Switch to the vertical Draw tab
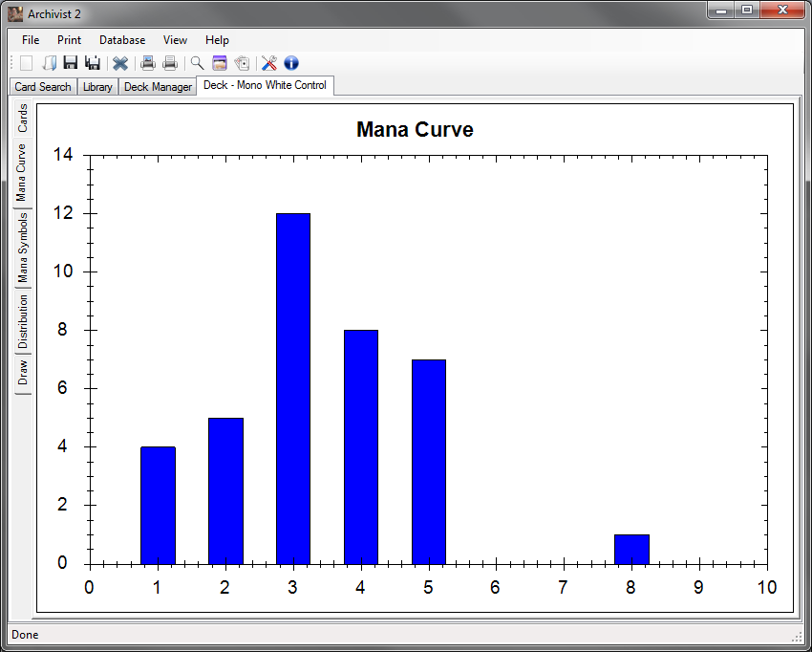Viewport: 812px width, 652px height. [x=22, y=374]
